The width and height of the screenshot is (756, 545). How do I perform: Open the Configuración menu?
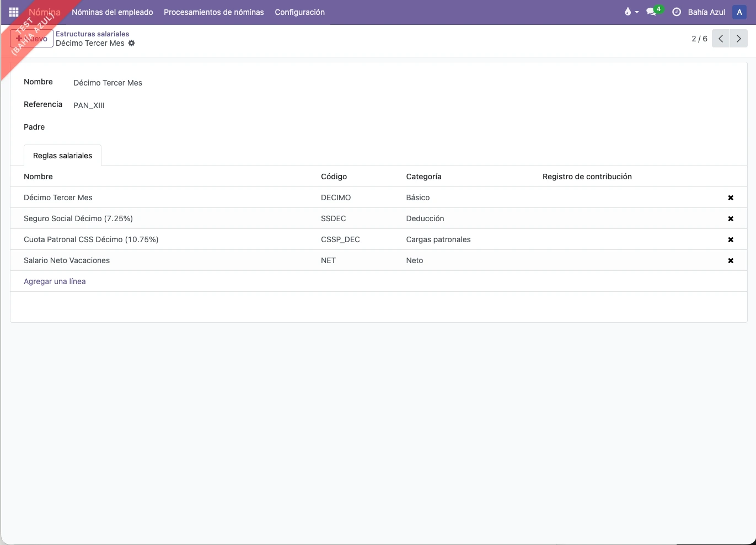click(300, 12)
